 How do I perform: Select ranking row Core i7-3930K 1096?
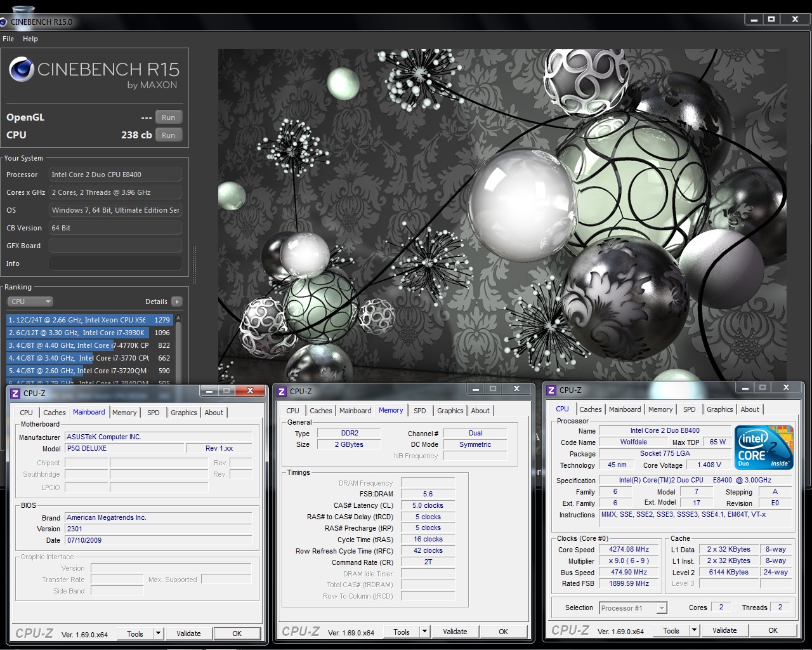tap(89, 333)
